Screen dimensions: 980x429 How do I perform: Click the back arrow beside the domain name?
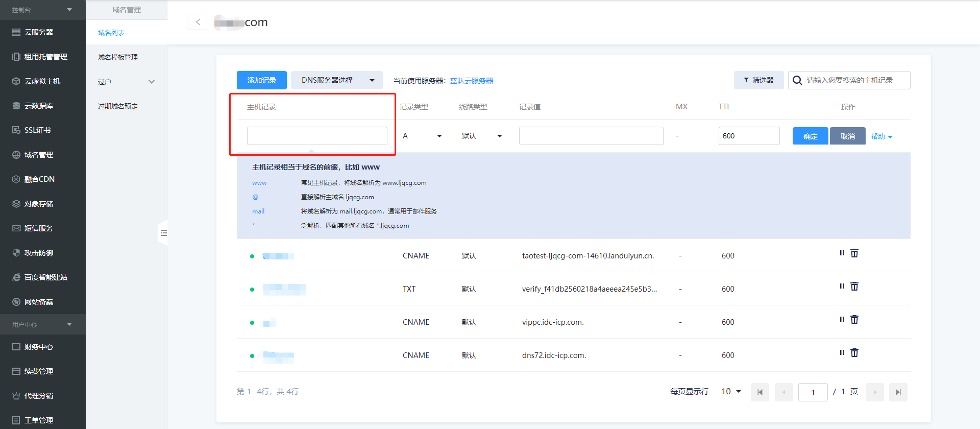pyautogui.click(x=198, y=22)
